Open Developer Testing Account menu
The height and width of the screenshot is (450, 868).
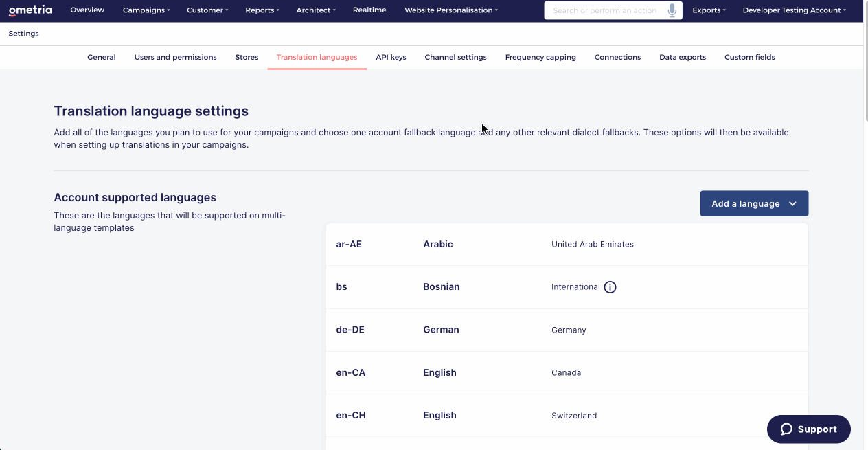[x=795, y=10]
